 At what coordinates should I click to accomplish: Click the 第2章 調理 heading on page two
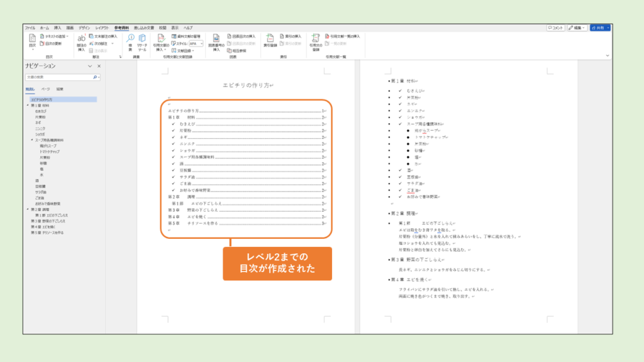(x=404, y=214)
